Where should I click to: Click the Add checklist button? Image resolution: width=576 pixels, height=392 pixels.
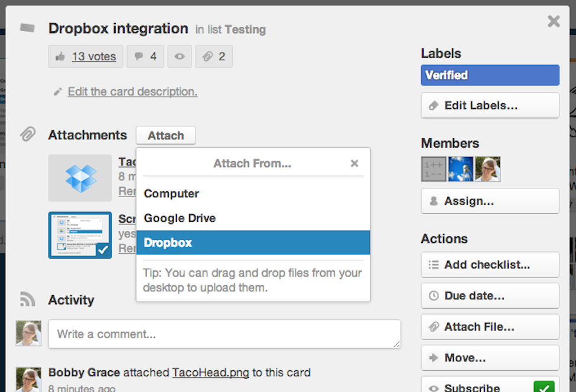(x=490, y=264)
